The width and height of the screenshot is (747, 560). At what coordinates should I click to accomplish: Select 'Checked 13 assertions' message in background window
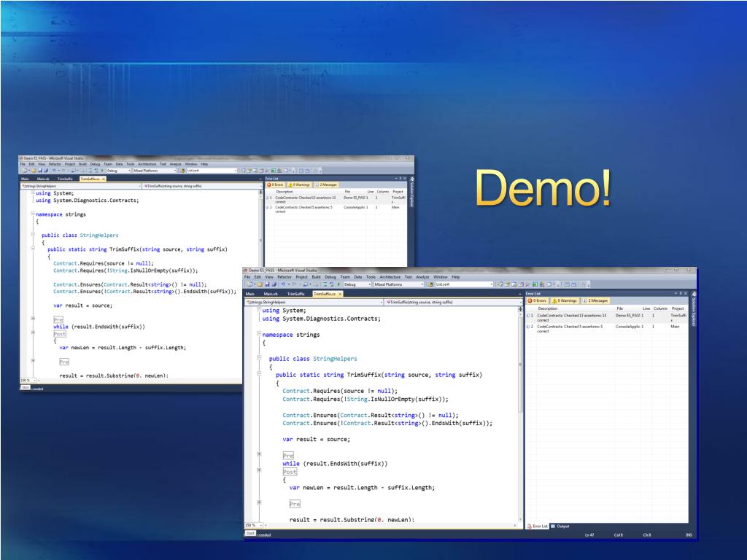pos(336,199)
